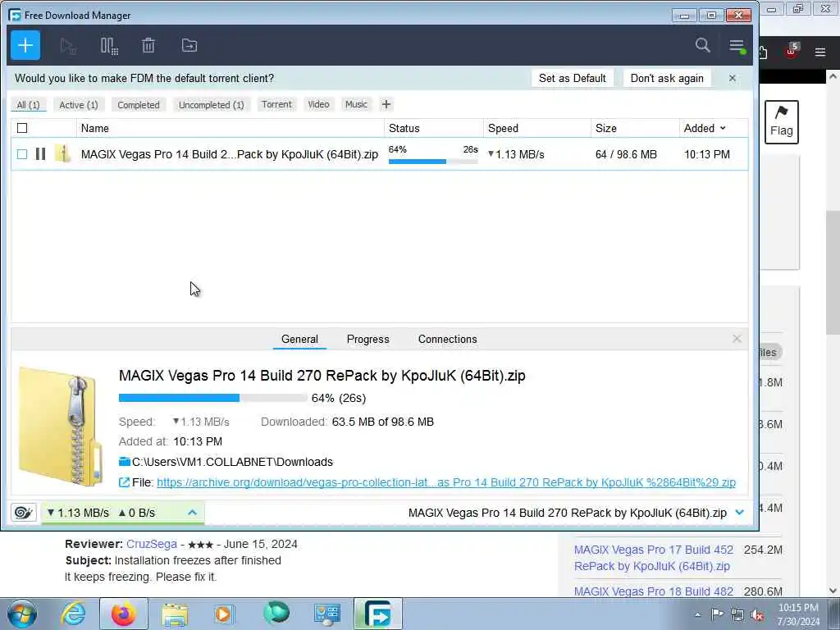
Task: Filter by Active (1) downloads
Action: (x=79, y=104)
